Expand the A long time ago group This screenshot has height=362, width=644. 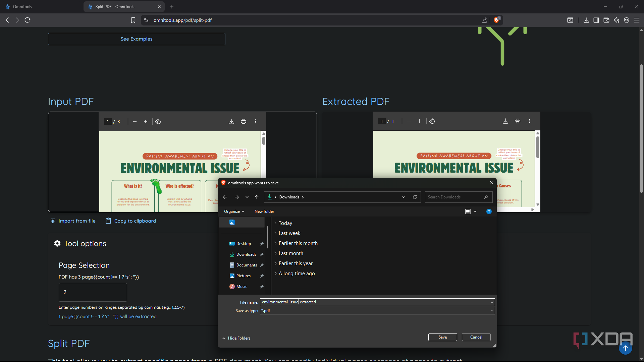tap(275, 274)
